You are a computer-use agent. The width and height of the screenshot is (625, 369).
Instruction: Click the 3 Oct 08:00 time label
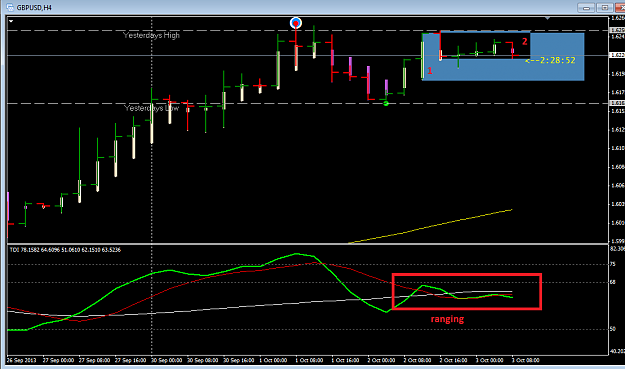pyautogui.click(x=525, y=360)
